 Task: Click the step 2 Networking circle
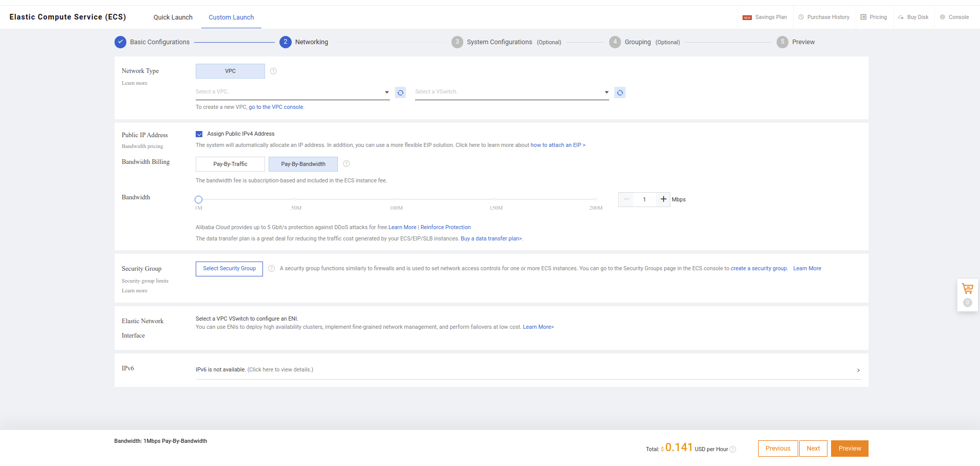(x=286, y=42)
